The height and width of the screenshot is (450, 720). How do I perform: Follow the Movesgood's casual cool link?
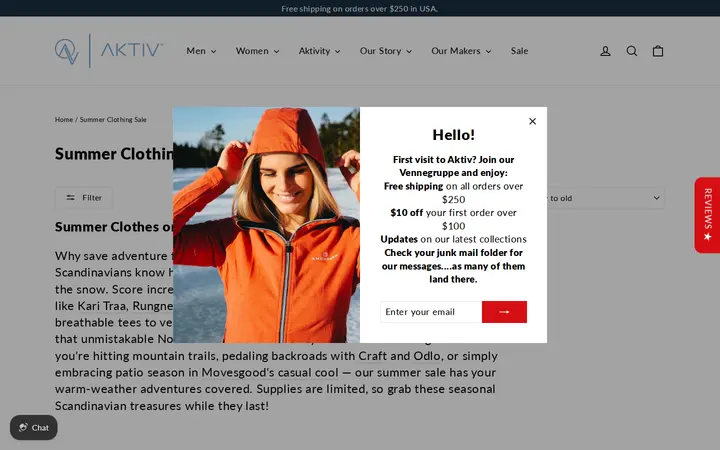pos(270,372)
